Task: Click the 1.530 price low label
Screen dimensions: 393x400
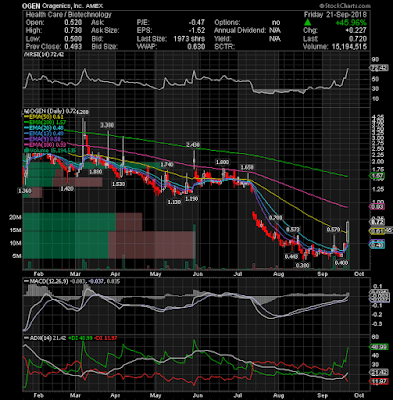Action: [118, 184]
